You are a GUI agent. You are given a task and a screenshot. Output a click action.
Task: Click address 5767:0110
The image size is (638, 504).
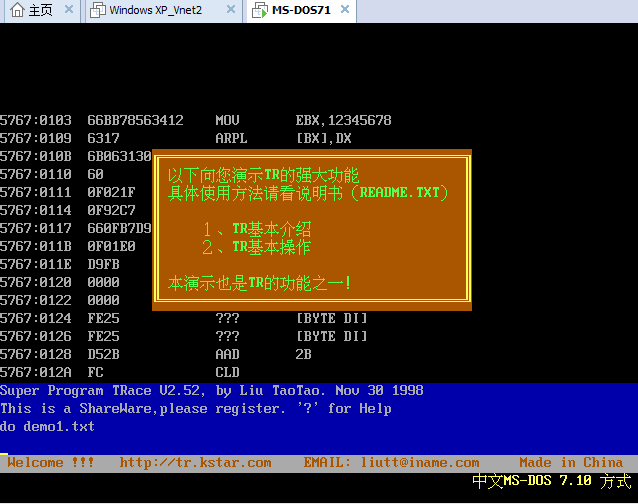pyautogui.click(x=36, y=175)
